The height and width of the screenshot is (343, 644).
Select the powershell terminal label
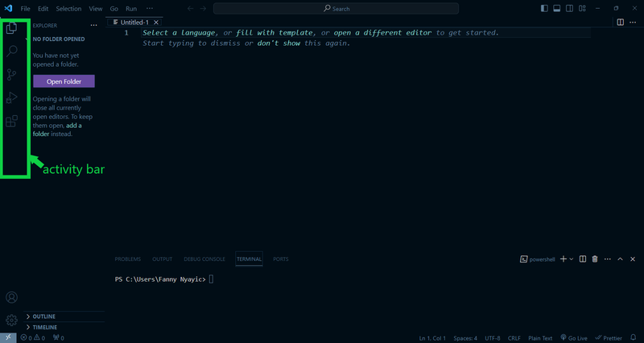(537, 259)
